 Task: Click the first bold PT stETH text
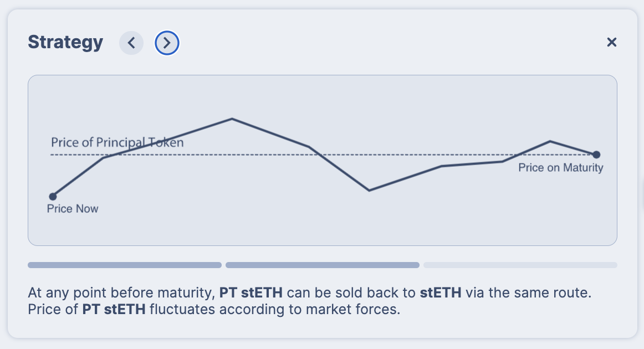251,292
